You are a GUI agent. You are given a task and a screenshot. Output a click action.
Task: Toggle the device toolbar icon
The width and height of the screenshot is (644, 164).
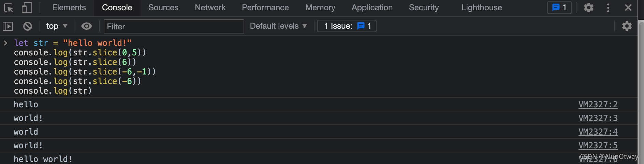27,8
